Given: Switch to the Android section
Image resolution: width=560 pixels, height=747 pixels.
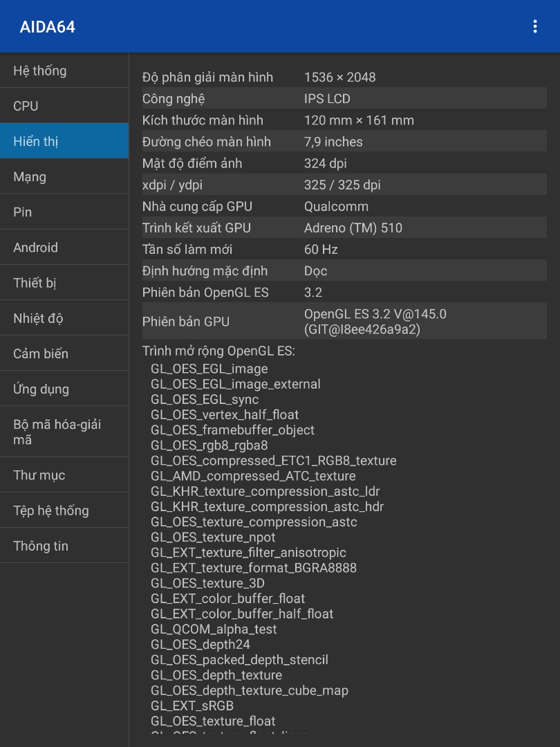Looking at the screenshot, I should point(64,247).
